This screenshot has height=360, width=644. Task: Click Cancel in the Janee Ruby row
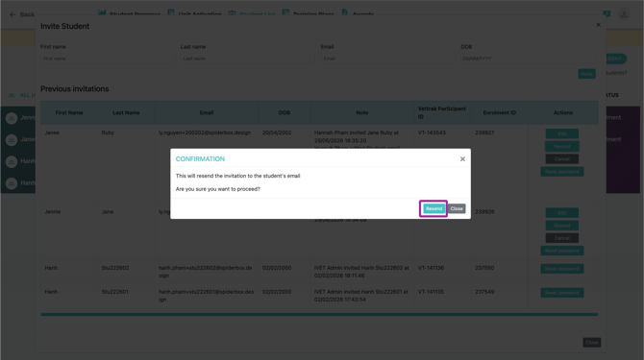coord(562,159)
